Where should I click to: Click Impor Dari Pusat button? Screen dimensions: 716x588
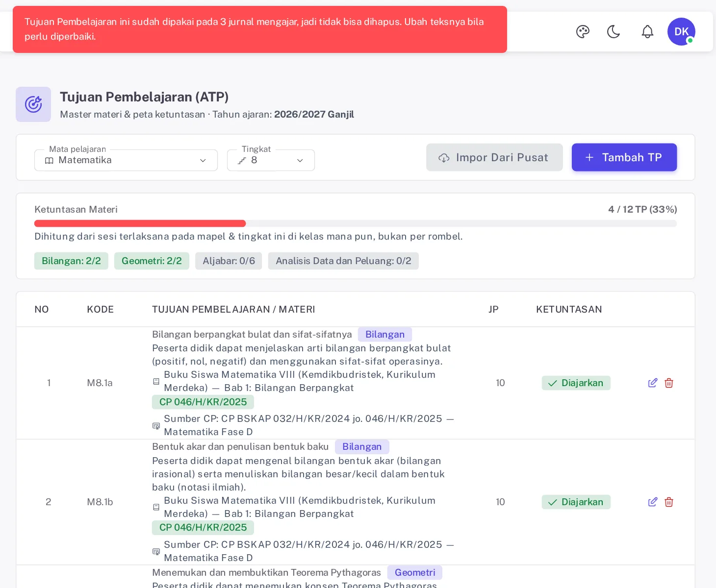tap(494, 157)
